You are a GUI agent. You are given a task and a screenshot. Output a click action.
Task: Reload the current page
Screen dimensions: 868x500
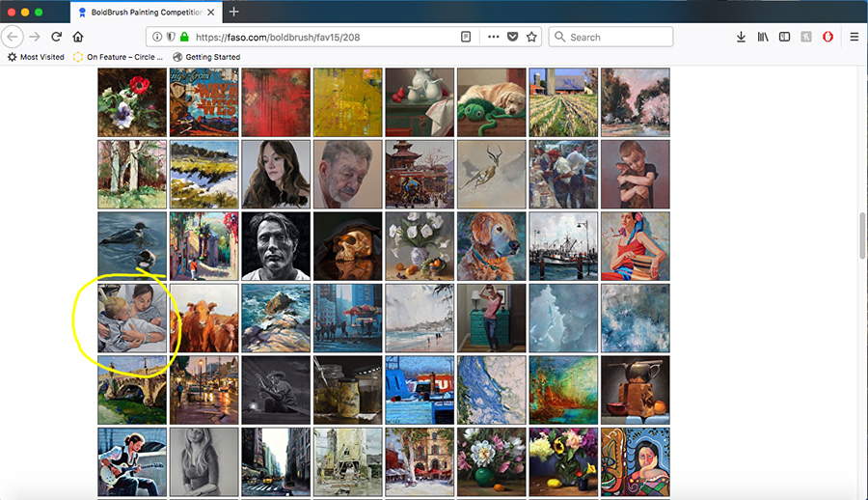pos(56,37)
